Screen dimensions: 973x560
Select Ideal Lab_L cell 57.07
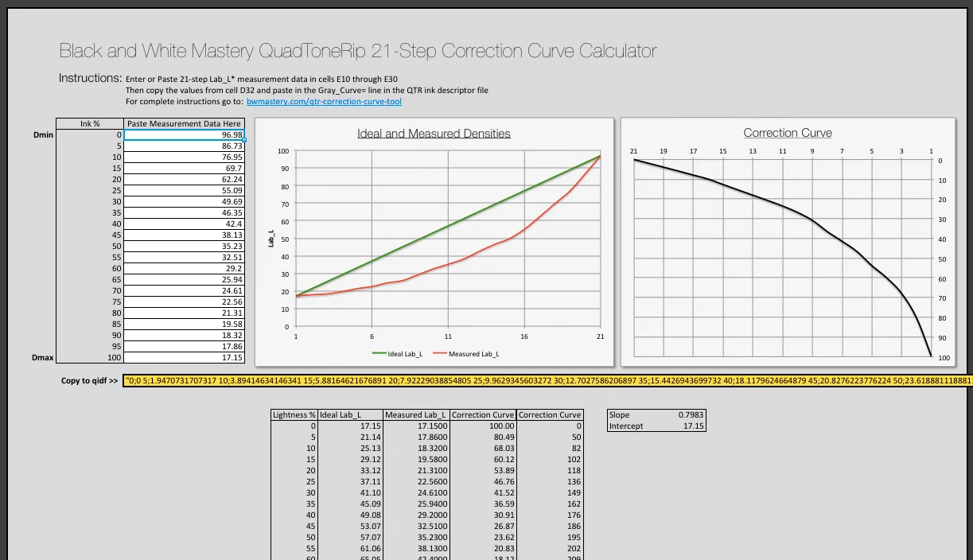[x=351, y=538]
